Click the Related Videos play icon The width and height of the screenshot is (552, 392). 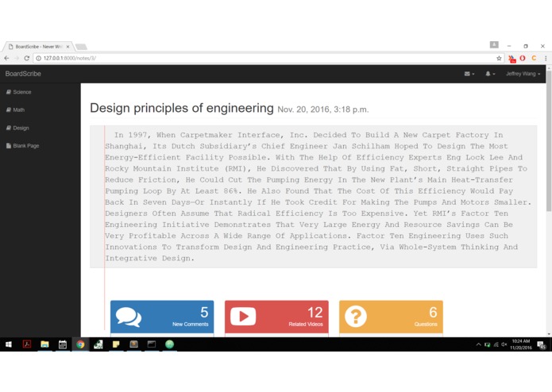click(x=243, y=317)
